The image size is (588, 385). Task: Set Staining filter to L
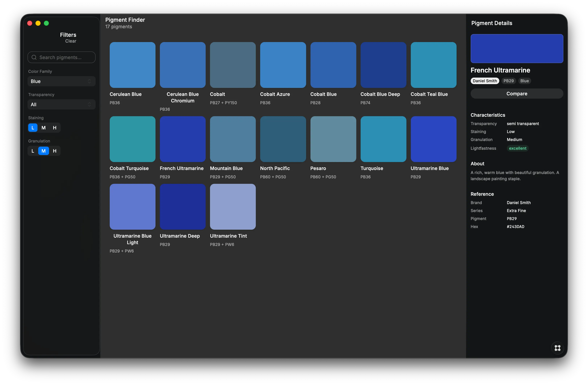pyautogui.click(x=33, y=128)
